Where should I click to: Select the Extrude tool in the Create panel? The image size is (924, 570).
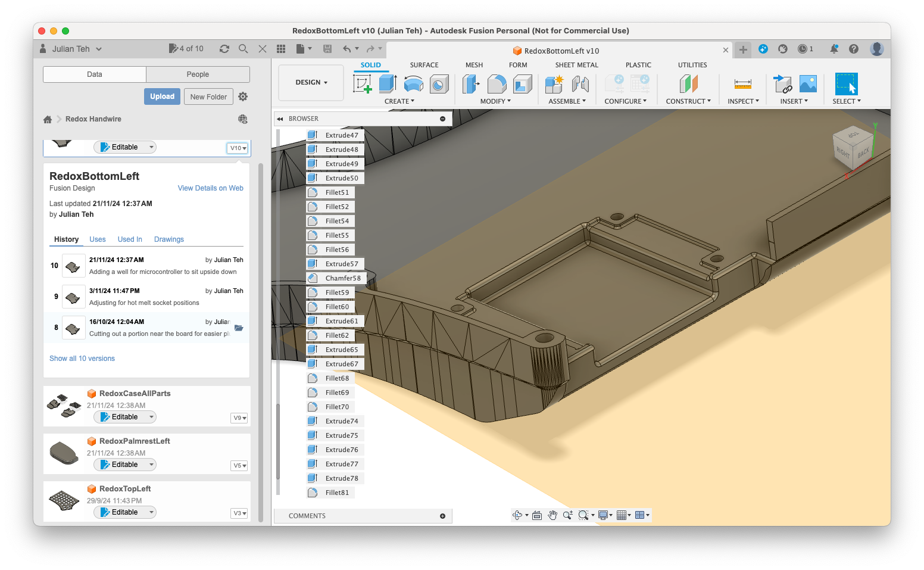click(386, 84)
